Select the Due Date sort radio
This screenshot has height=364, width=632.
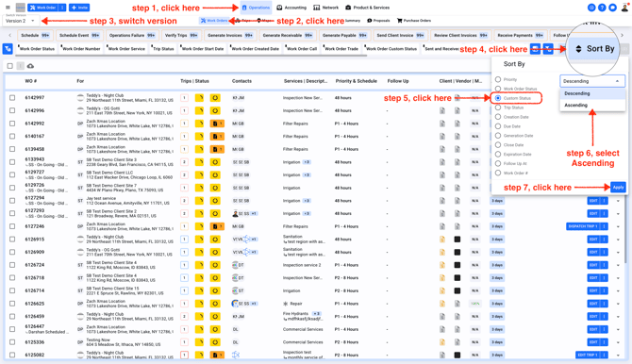click(x=498, y=126)
